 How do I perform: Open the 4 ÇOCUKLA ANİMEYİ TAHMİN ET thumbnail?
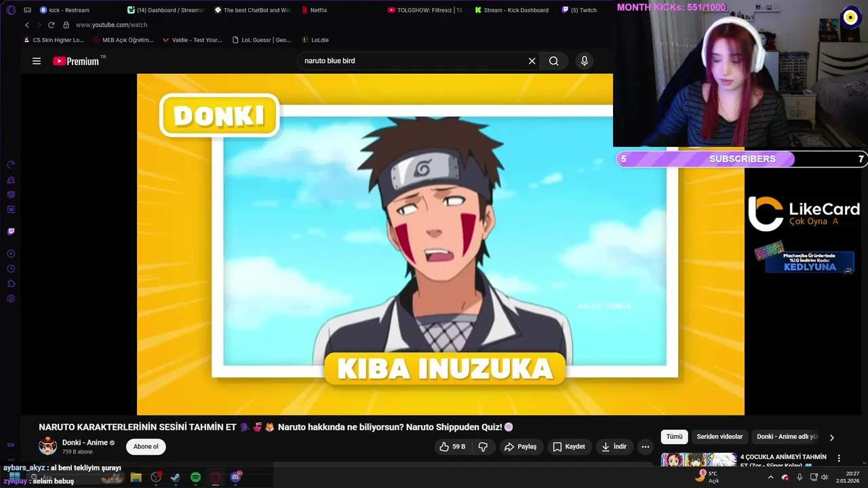pos(698,460)
